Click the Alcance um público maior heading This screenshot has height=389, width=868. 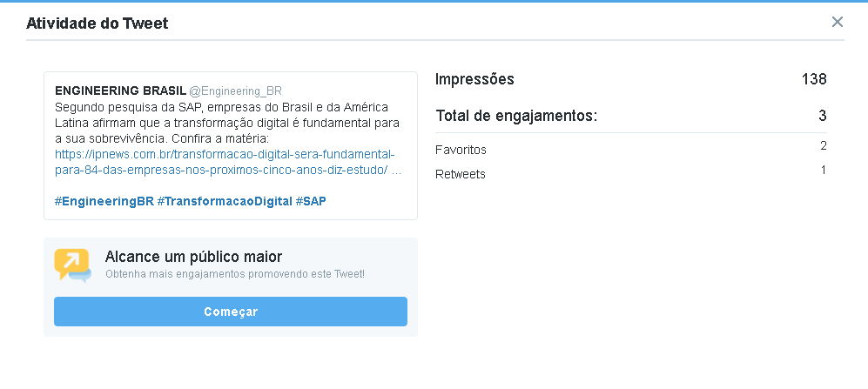(193, 257)
